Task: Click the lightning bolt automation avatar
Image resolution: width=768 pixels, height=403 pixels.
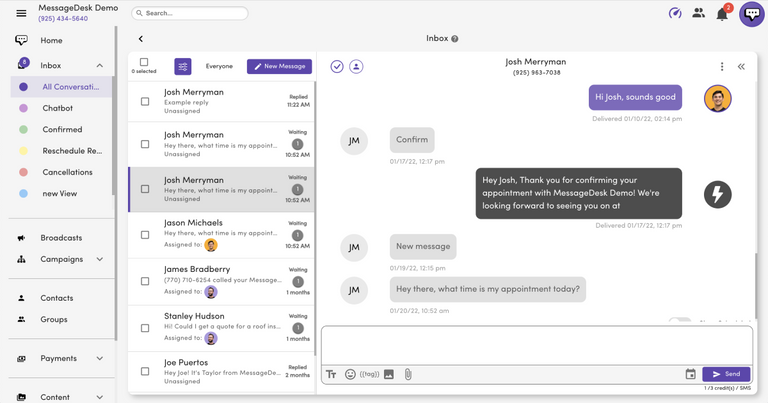Action: point(718,194)
